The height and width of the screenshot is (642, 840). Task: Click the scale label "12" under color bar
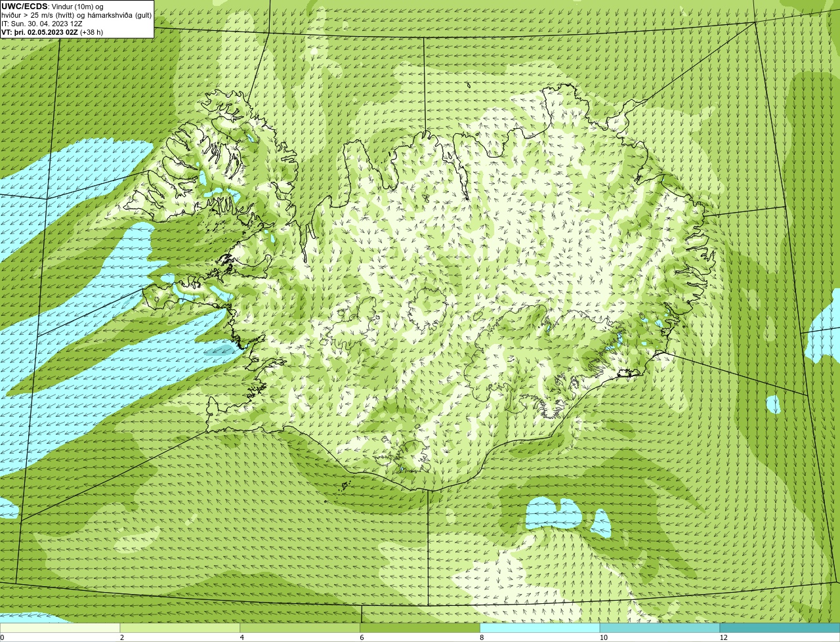point(724,637)
